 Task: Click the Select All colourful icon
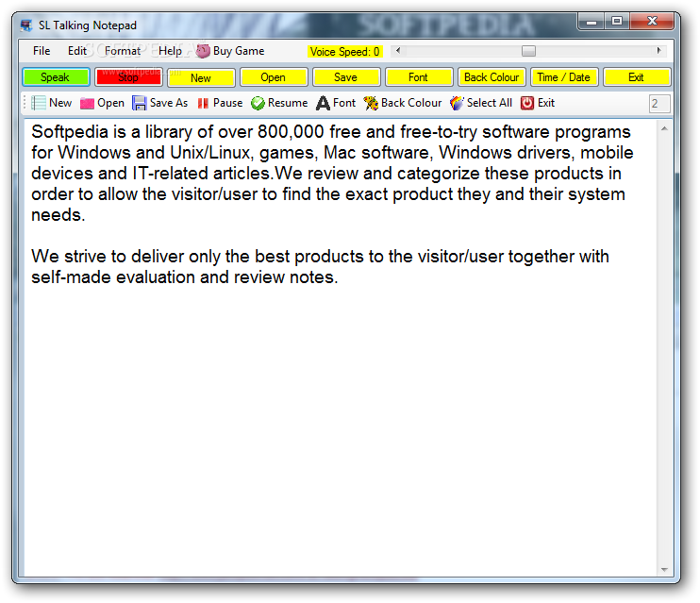click(457, 103)
